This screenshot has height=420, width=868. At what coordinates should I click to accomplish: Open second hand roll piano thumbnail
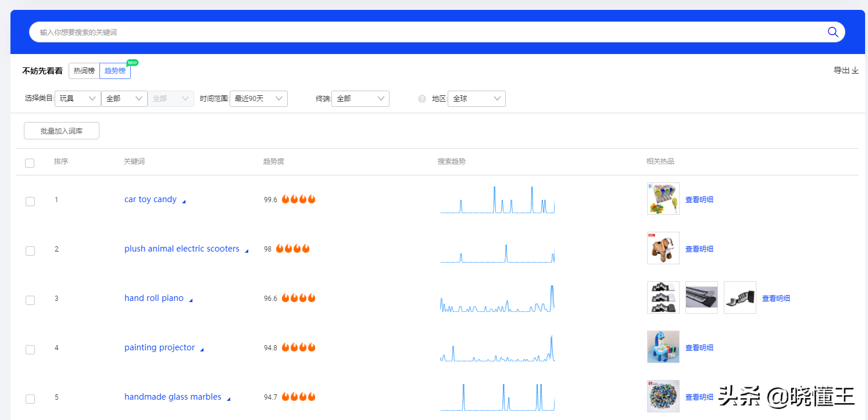702,297
